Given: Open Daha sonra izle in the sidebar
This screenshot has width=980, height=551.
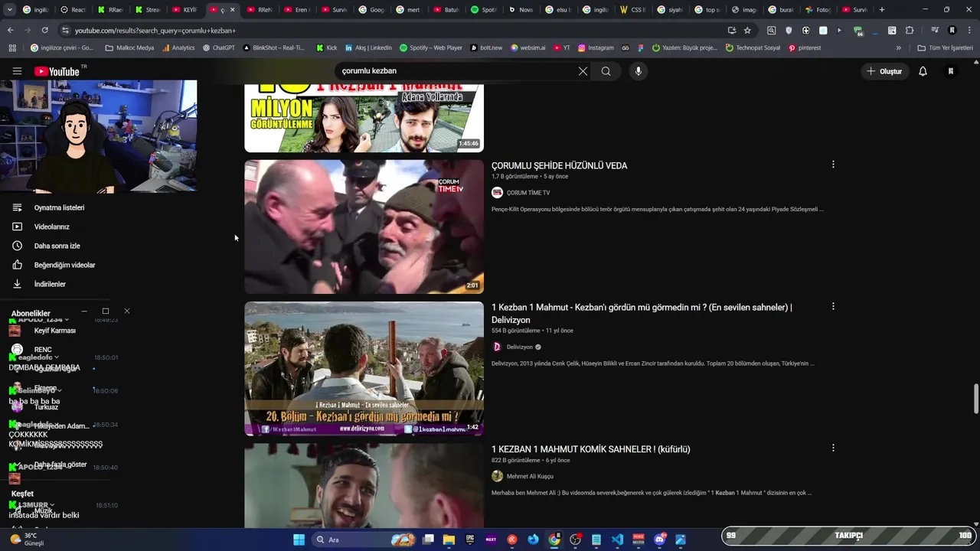Looking at the screenshot, I should (x=57, y=246).
